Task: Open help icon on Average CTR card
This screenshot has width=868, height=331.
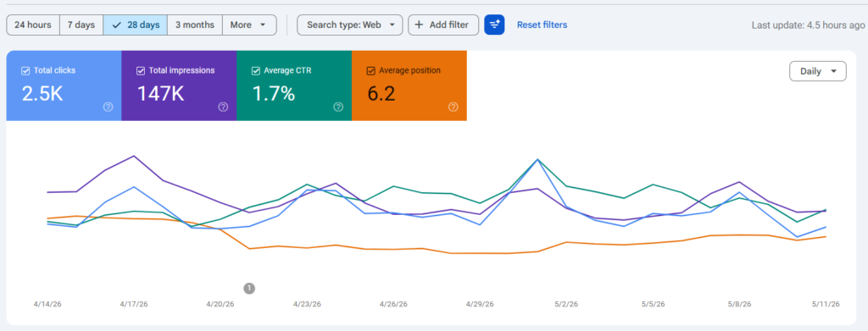Action: click(338, 108)
